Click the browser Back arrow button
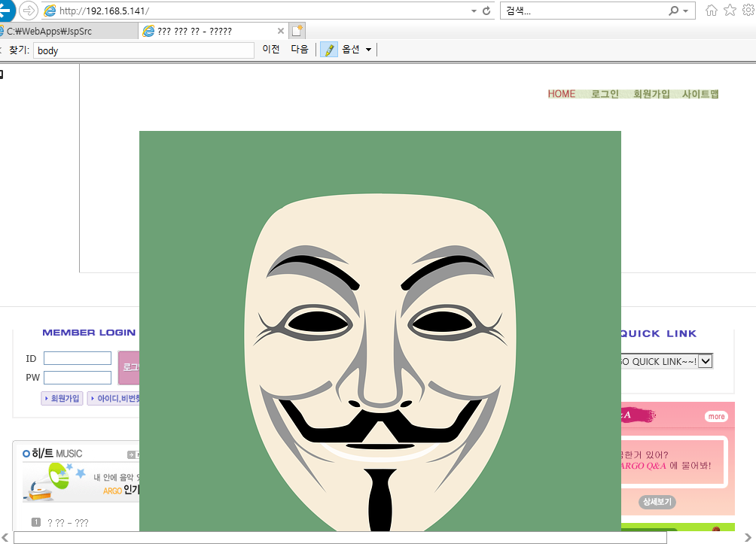The width and height of the screenshot is (756, 544). coord(5,10)
